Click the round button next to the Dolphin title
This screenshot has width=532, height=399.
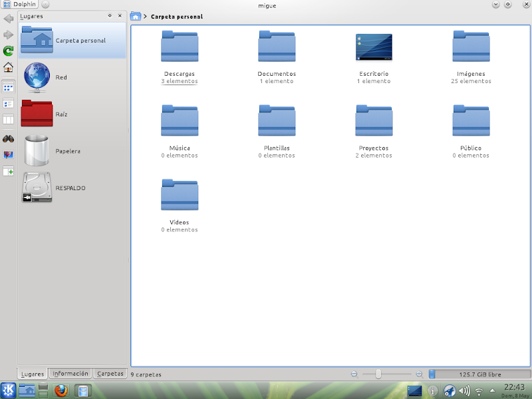coord(45,5)
